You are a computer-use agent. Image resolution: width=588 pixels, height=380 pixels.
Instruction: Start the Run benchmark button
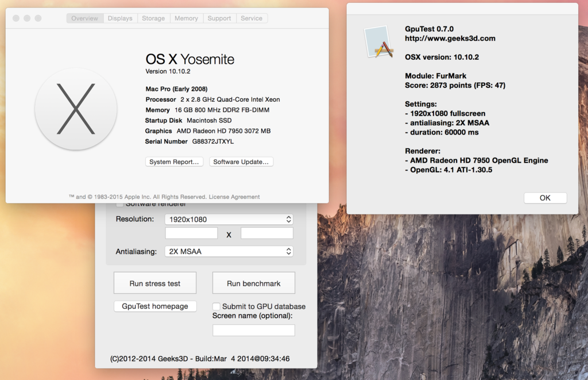[x=253, y=283]
